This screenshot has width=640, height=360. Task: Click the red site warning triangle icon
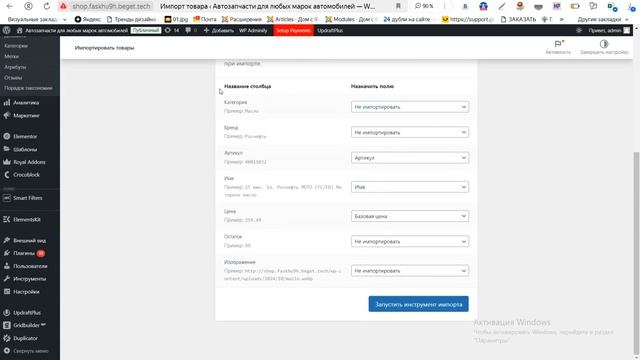(x=63, y=6)
